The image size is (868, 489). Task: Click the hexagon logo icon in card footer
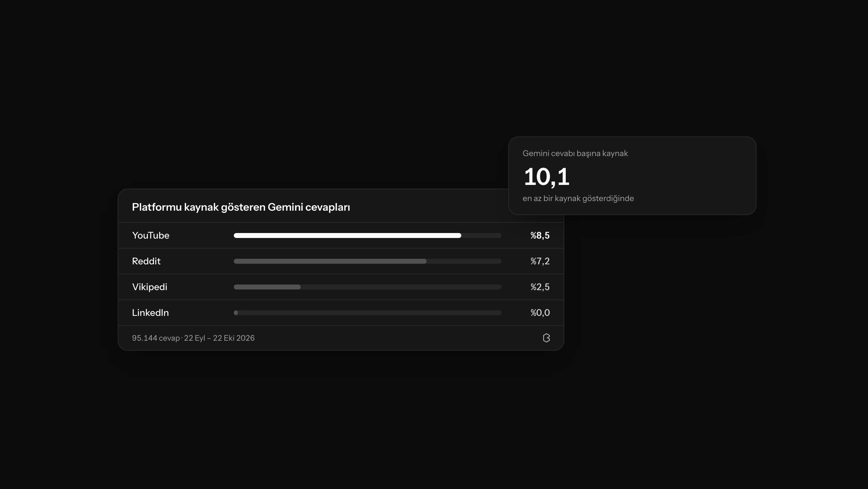[x=546, y=338]
